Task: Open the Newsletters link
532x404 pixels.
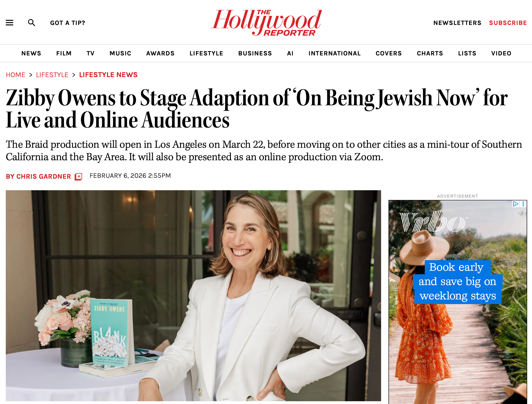Action: click(457, 23)
